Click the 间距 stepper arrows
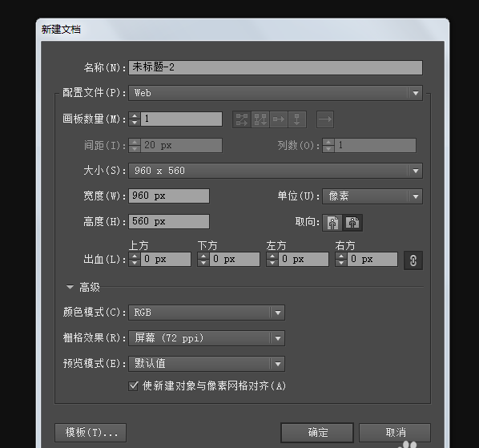Screen dimensions: 479x448 point(135,145)
